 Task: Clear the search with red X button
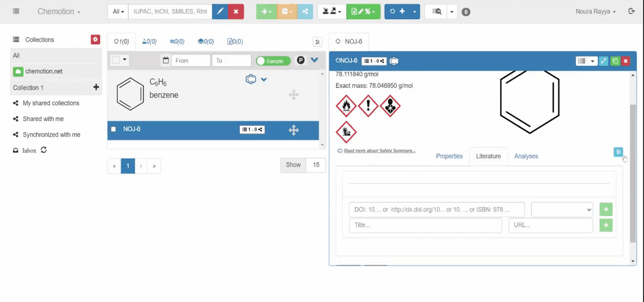click(x=236, y=11)
